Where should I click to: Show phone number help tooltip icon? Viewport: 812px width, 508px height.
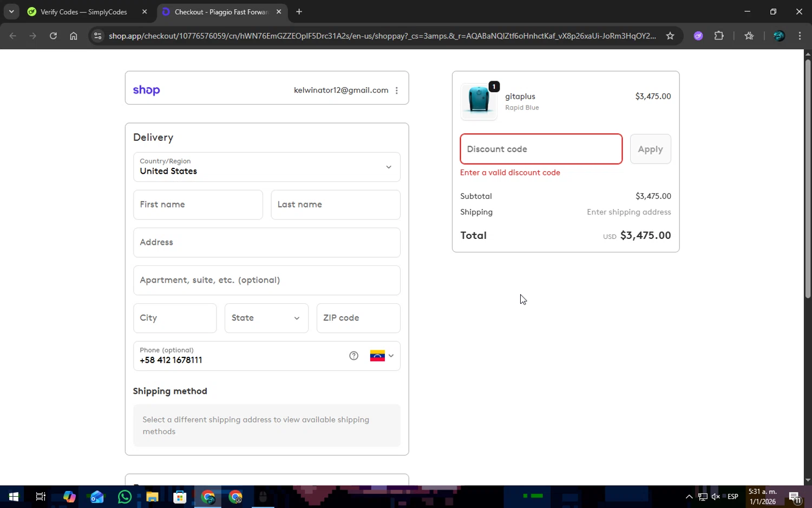coord(353,356)
